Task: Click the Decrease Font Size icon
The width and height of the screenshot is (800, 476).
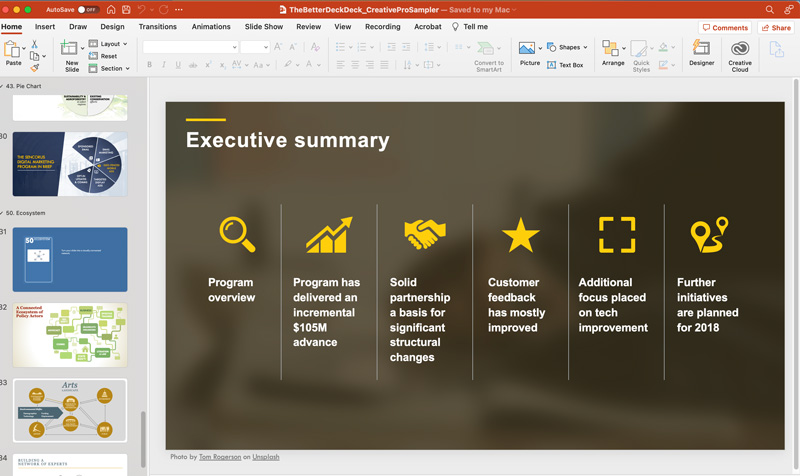Action: click(x=293, y=47)
